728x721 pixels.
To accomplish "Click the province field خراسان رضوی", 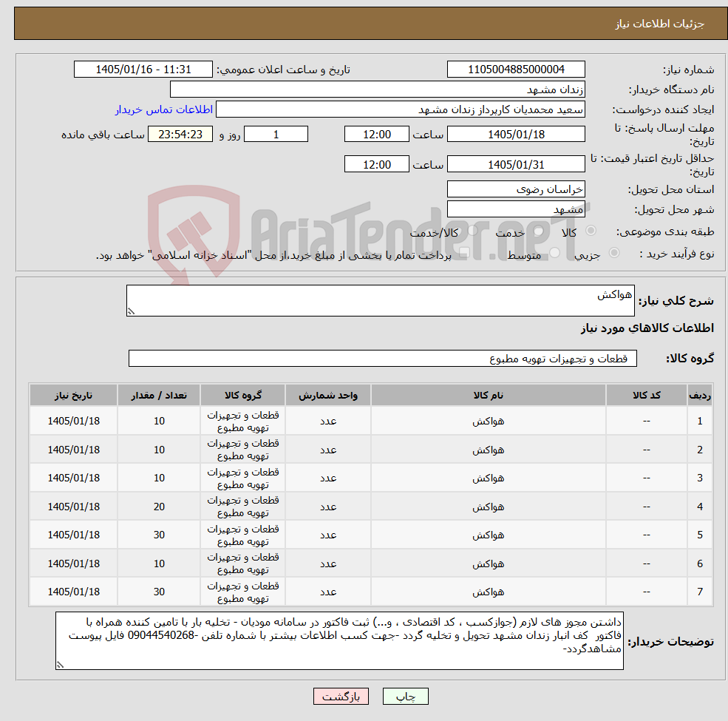I will [516, 189].
